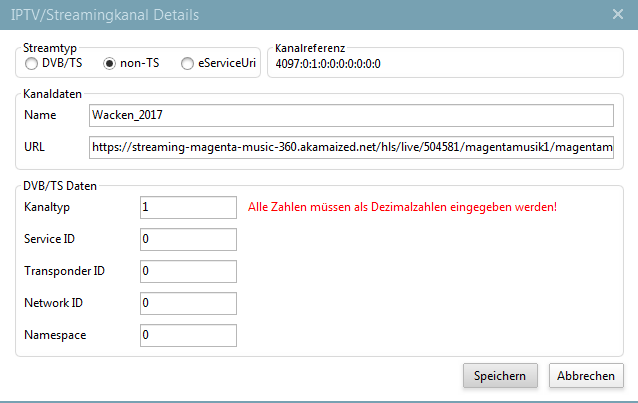Viewport: 638px width, 403px height.
Task: Cancel with the Abbrechen button
Action: [586, 375]
